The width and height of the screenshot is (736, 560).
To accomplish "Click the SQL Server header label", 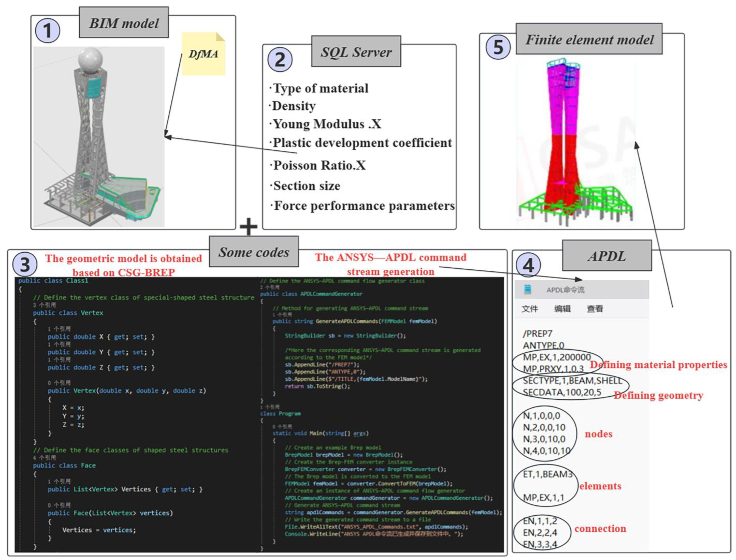I will 356,52.
